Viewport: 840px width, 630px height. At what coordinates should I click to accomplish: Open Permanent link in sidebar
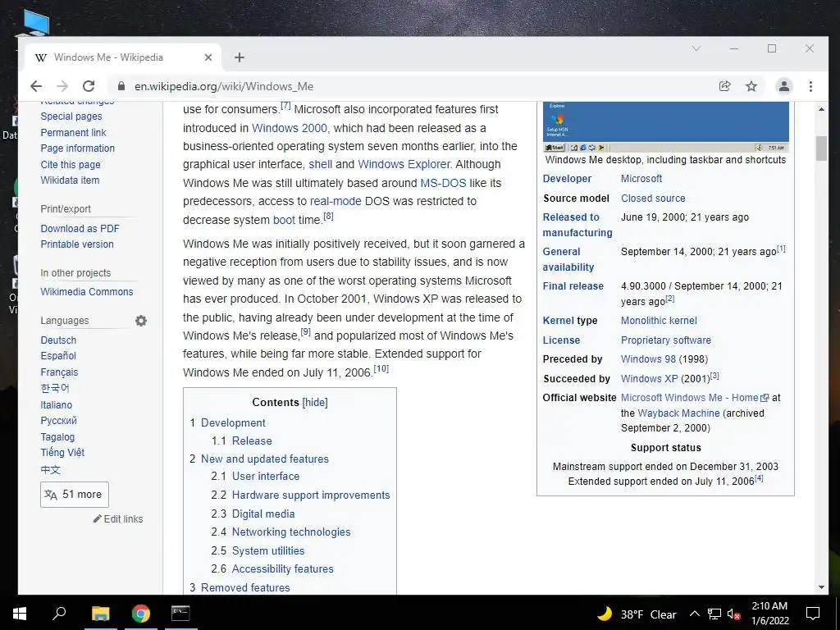(x=73, y=132)
